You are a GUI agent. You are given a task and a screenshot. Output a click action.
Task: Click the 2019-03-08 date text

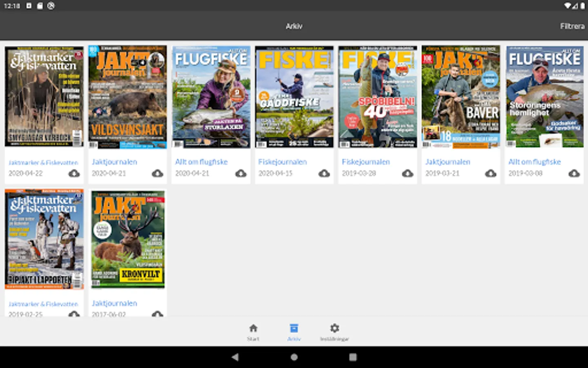526,173
